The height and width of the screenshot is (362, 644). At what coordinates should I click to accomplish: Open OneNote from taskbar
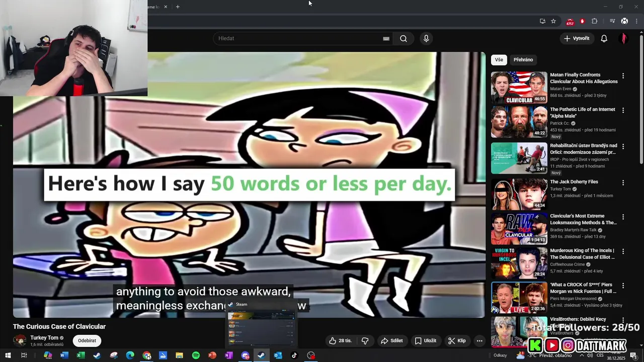click(228, 355)
